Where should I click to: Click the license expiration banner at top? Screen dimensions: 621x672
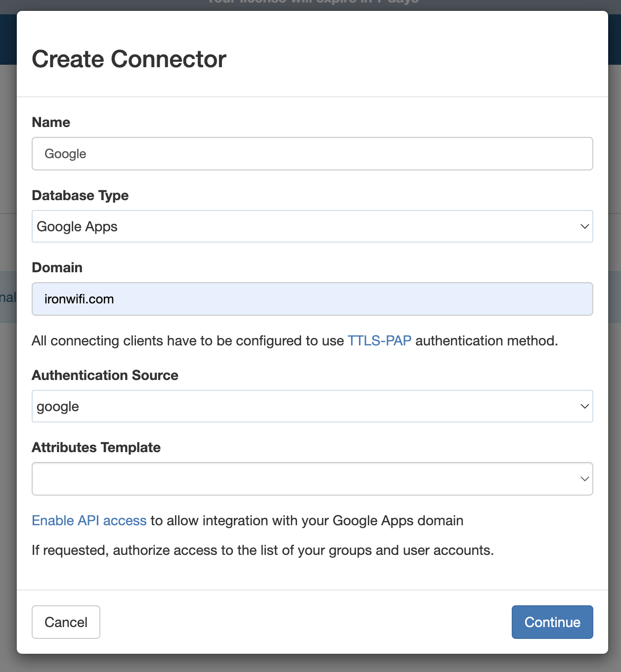point(310,2)
